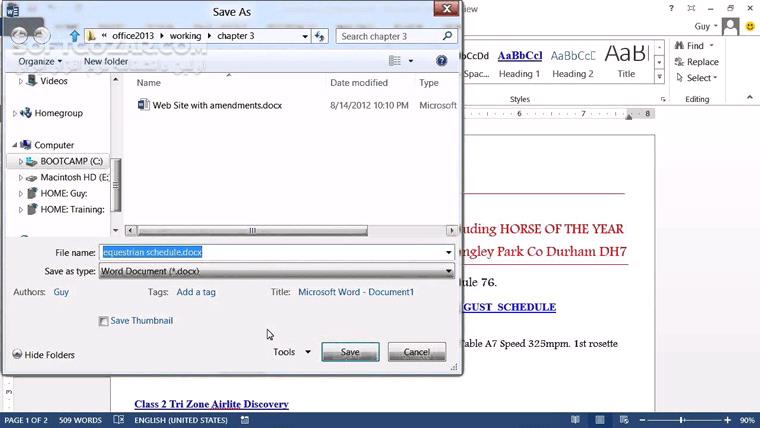This screenshot has width=760, height=428.
Task: Click the Word file icon for Web Site with amendments.docx
Action: [143, 105]
